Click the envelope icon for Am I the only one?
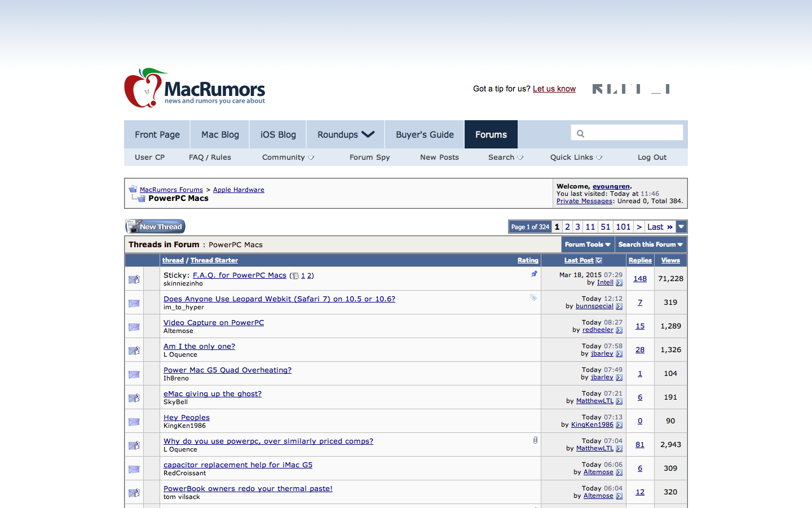The height and width of the screenshot is (508, 812). [134, 351]
